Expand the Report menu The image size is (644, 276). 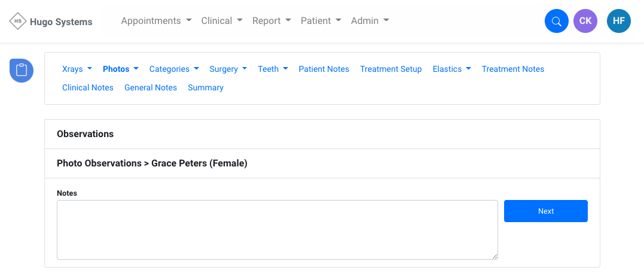tap(271, 21)
